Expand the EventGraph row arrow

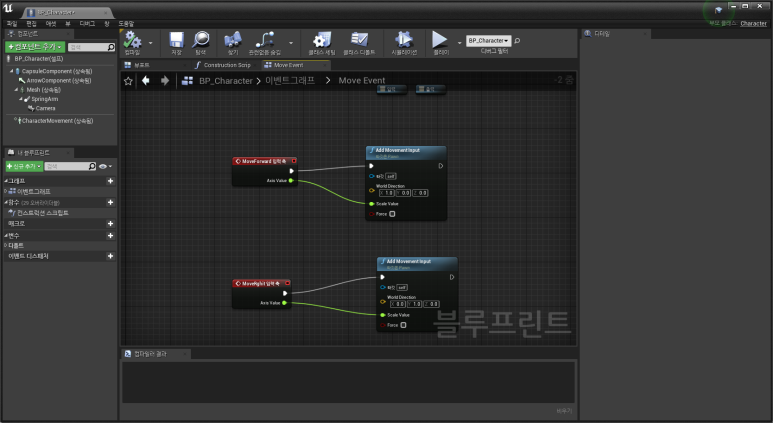tap(6, 191)
